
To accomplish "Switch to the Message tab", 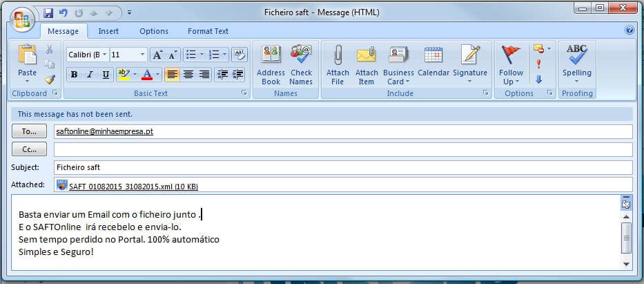I will pyautogui.click(x=64, y=31).
